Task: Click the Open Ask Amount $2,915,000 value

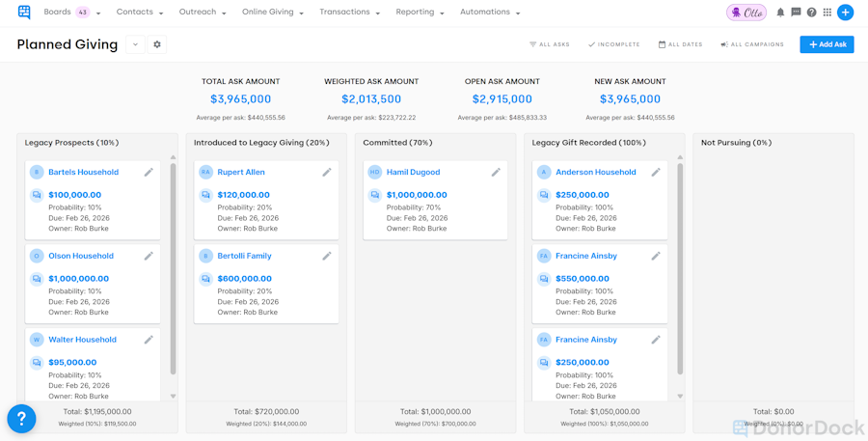Action: 502,99
